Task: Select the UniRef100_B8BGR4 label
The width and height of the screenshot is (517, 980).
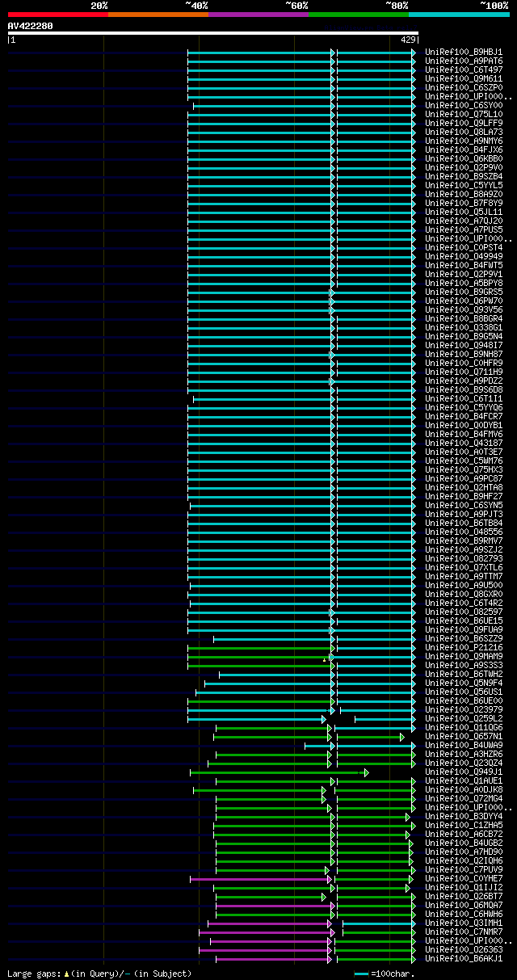Action: click(x=464, y=318)
